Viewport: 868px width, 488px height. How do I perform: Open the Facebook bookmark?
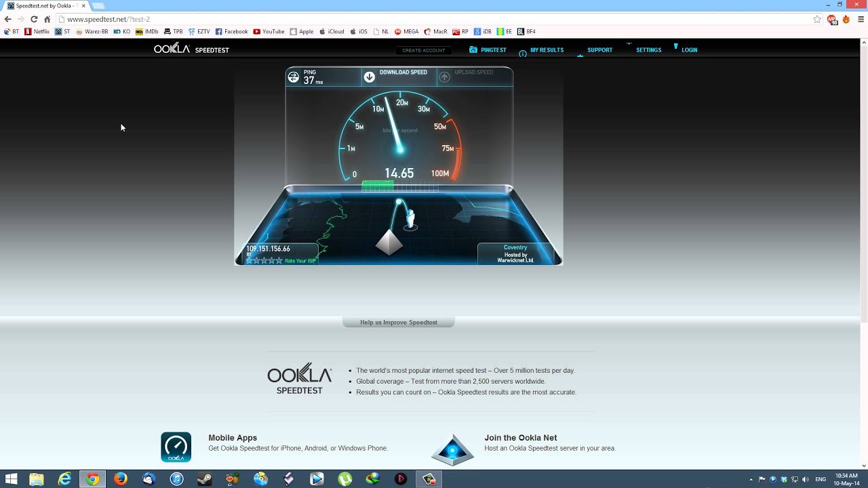[x=231, y=31]
